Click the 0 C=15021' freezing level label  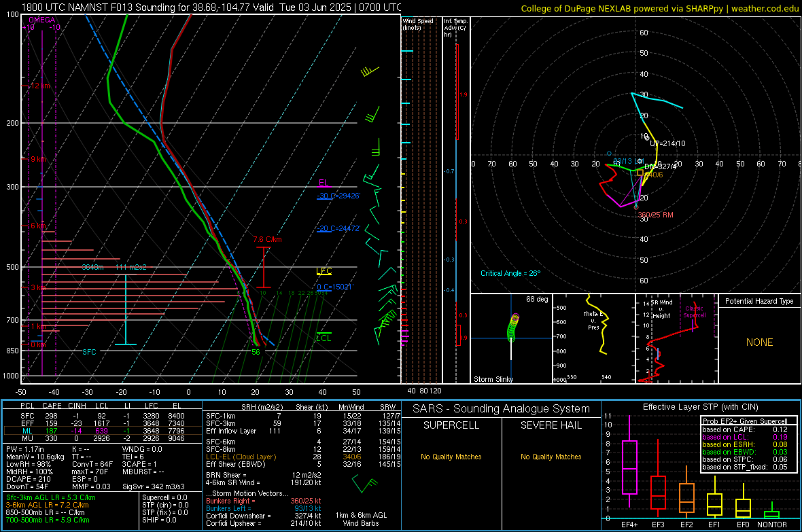tap(334, 287)
